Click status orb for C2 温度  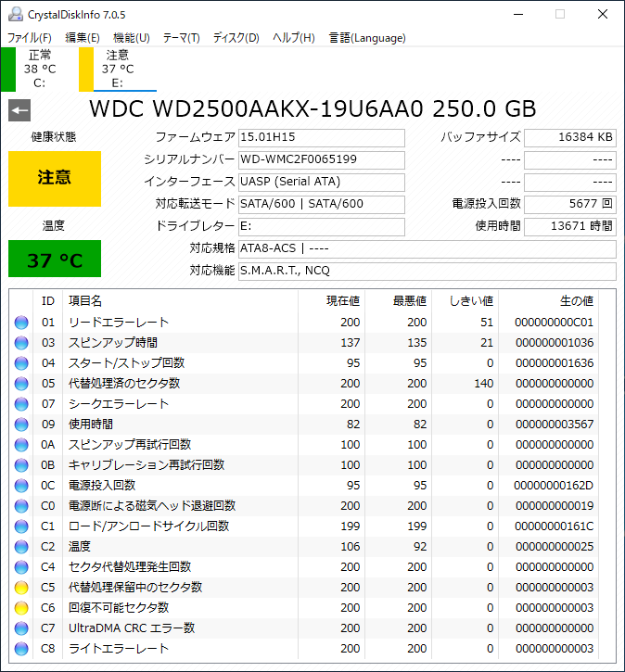pos(21,547)
